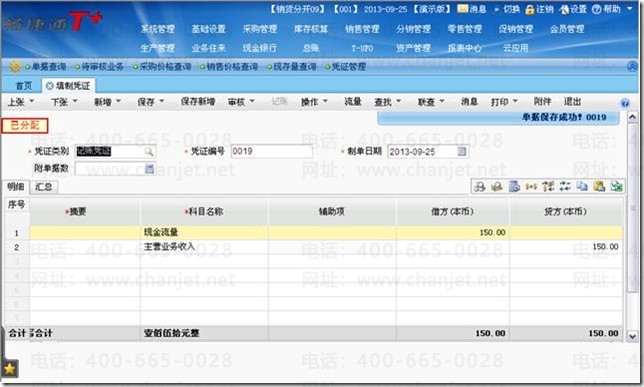The width and height of the screenshot is (644, 387).
Task: Click the blue help icon below the toolbar
Action: tap(625, 103)
